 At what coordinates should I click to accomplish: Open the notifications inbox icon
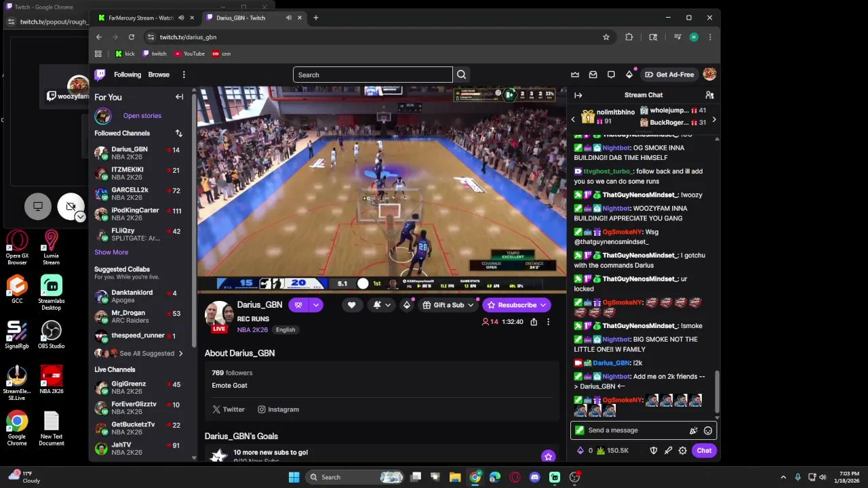click(593, 75)
